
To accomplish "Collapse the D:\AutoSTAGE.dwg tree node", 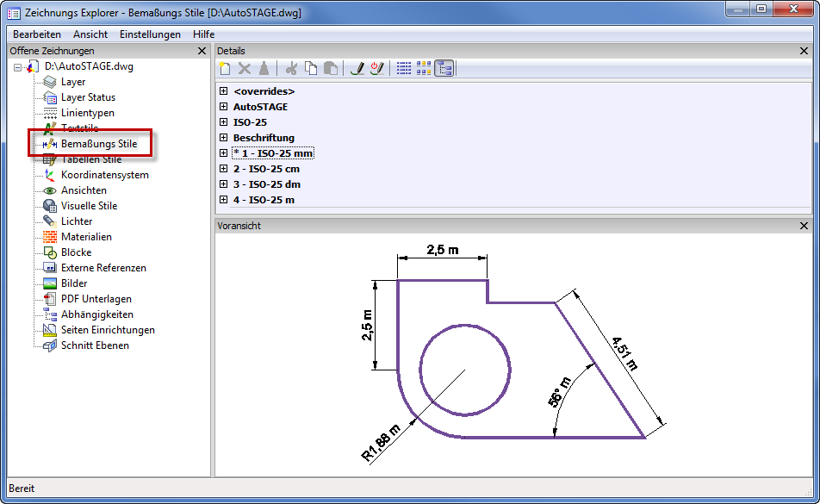I will [17, 66].
